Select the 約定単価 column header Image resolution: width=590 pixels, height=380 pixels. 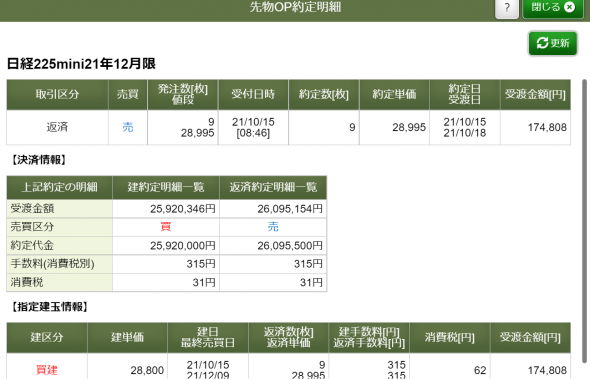click(394, 94)
